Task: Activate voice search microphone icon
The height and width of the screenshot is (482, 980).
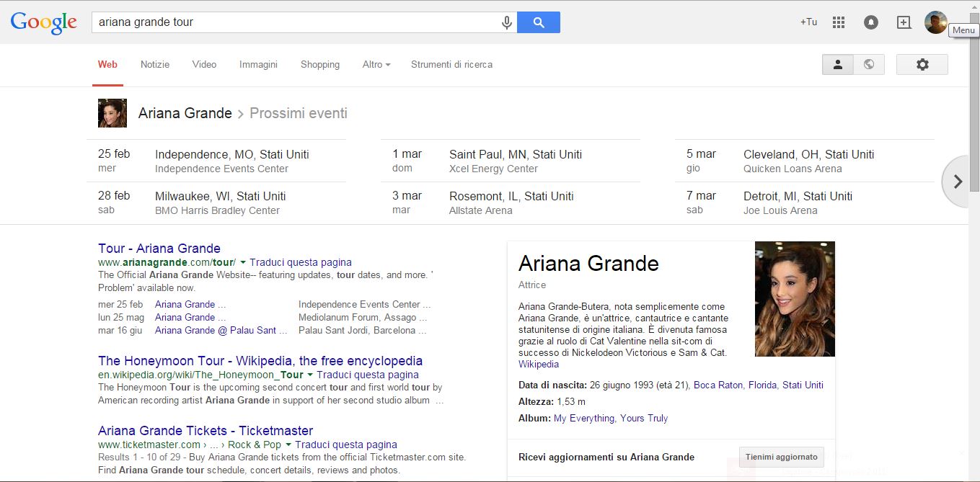Action: [507, 22]
